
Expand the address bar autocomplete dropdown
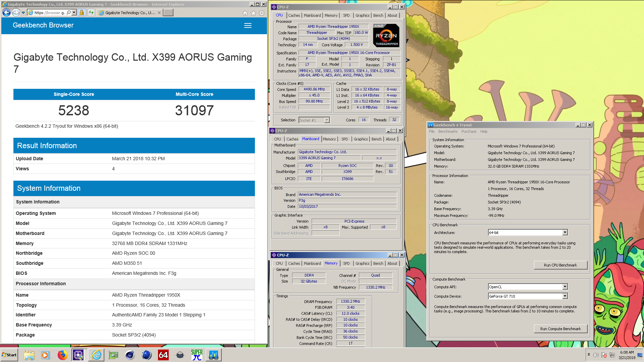point(74,13)
